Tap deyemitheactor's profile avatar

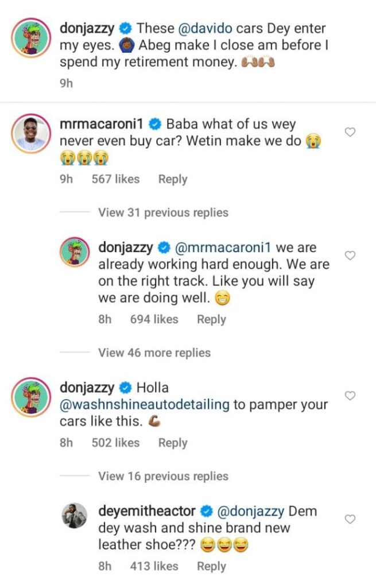coord(75,515)
